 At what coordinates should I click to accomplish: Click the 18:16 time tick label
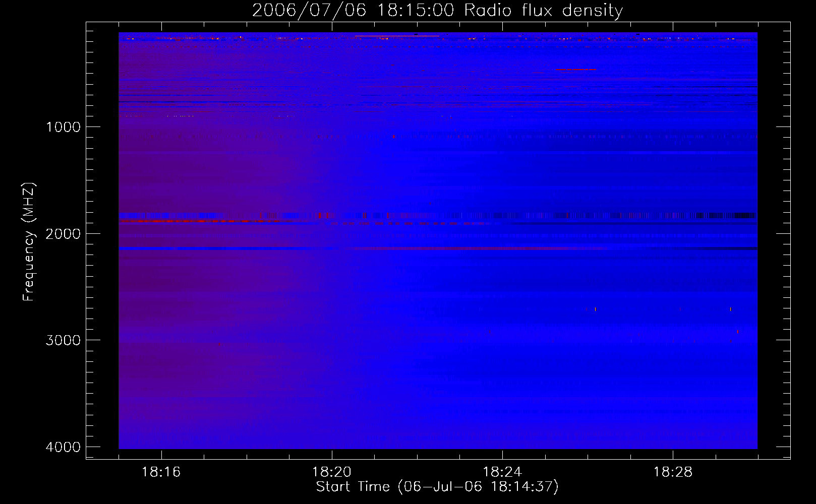[x=161, y=472]
